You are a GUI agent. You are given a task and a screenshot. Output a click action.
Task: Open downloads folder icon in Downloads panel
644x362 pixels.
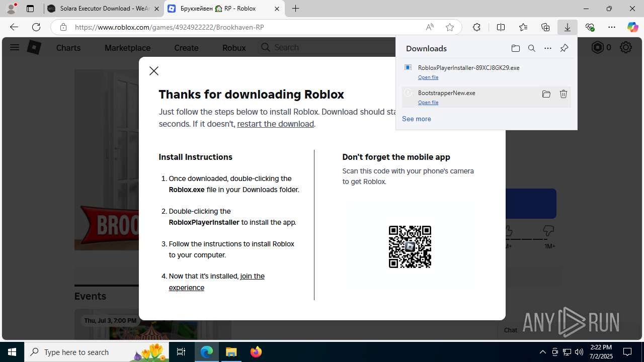(x=515, y=48)
